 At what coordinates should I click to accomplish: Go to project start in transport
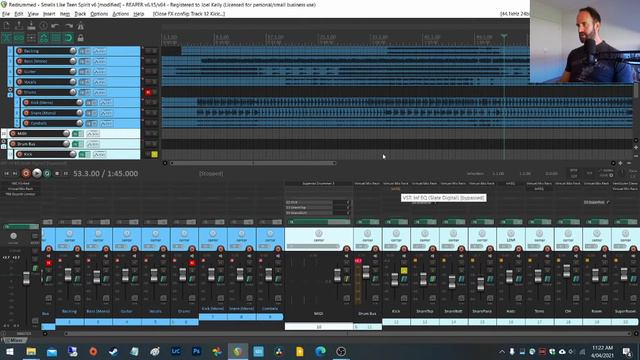(6, 173)
